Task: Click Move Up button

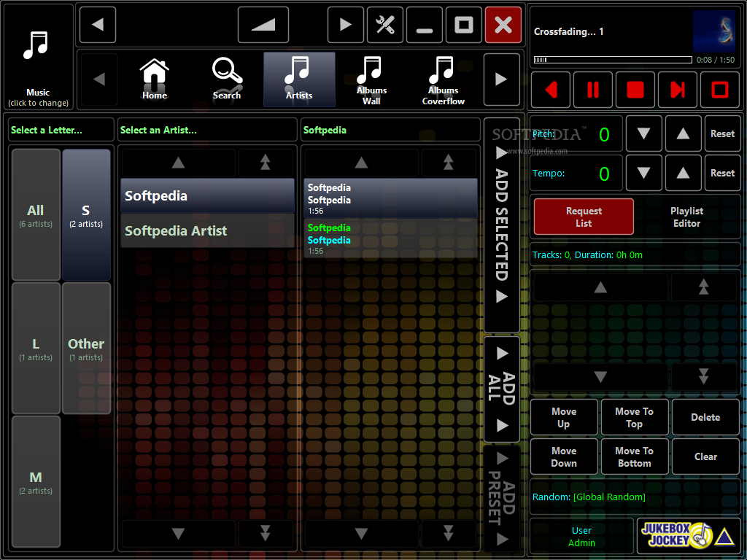Action: (x=564, y=417)
